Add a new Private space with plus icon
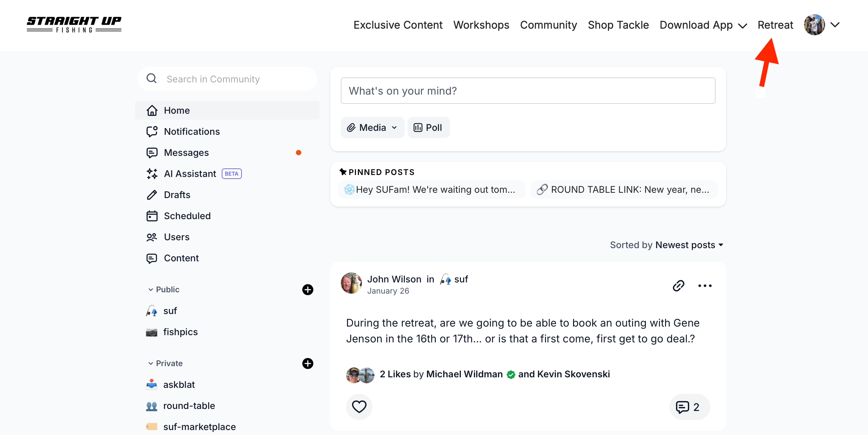The height and width of the screenshot is (435, 868). tap(307, 363)
